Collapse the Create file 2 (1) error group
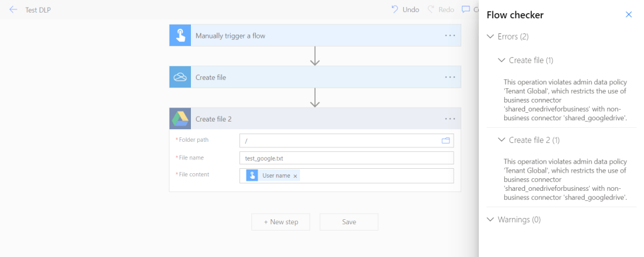The height and width of the screenshot is (257, 644). 502,140
